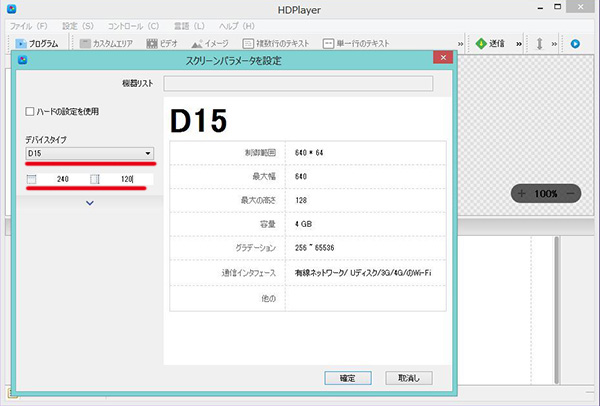Click the maximum height value 128
This screenshot has height=406, width=600.
point(301,200)
